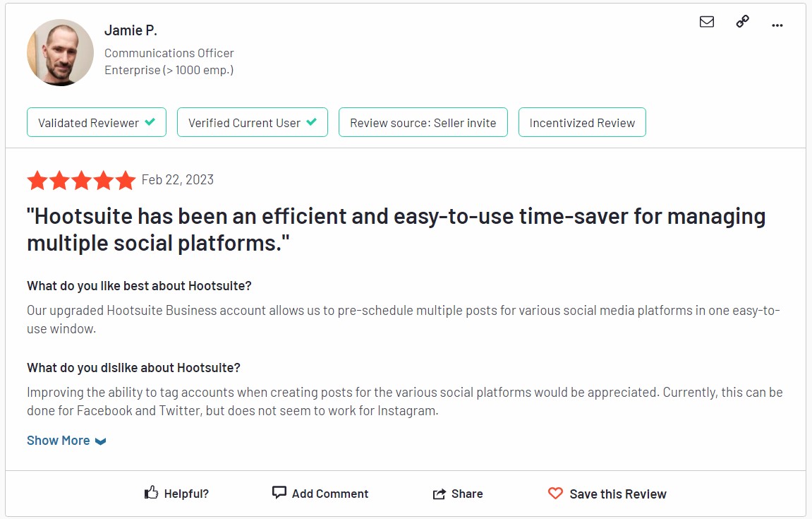Click the Verified Current User badge

(252, 122)
